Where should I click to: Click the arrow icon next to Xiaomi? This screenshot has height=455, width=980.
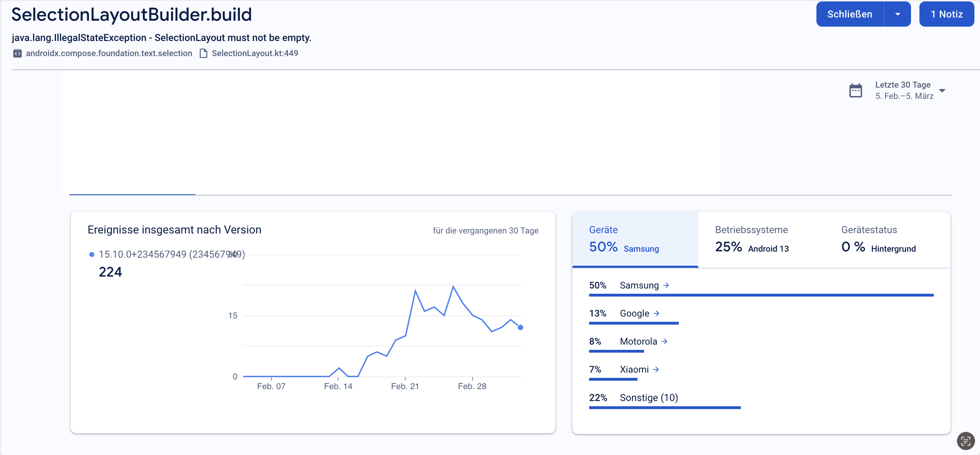click(656, 369)
